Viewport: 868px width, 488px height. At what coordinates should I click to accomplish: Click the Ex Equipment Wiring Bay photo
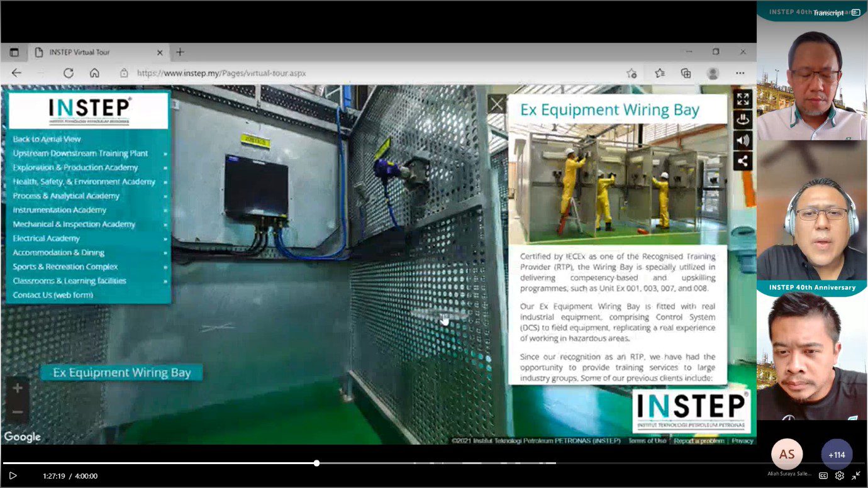[x=617, y=184]
